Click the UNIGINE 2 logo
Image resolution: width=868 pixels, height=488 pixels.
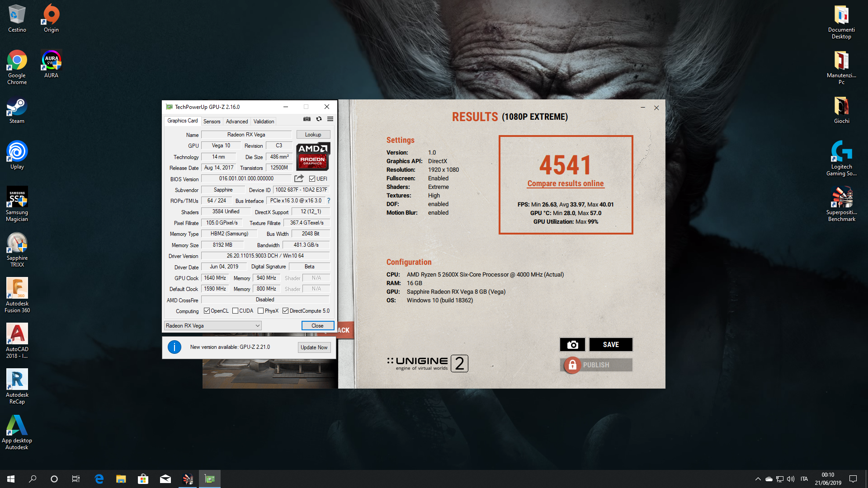click(x=427, y=363)
